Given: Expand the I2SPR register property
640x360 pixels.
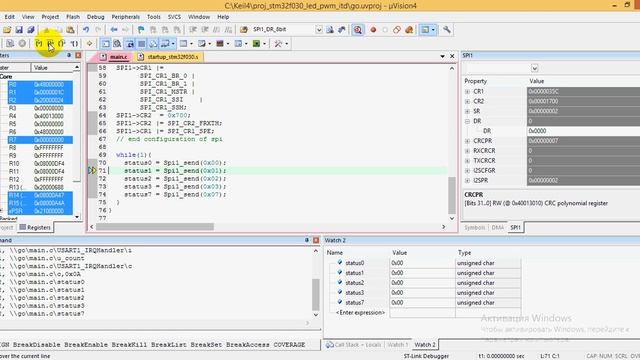Looking at the screenshot, I should (x=467, y=180).
